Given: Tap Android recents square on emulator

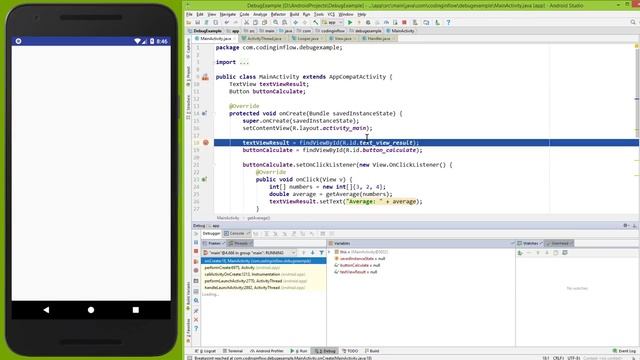Looking at the screenshot, I should (136, 310).
